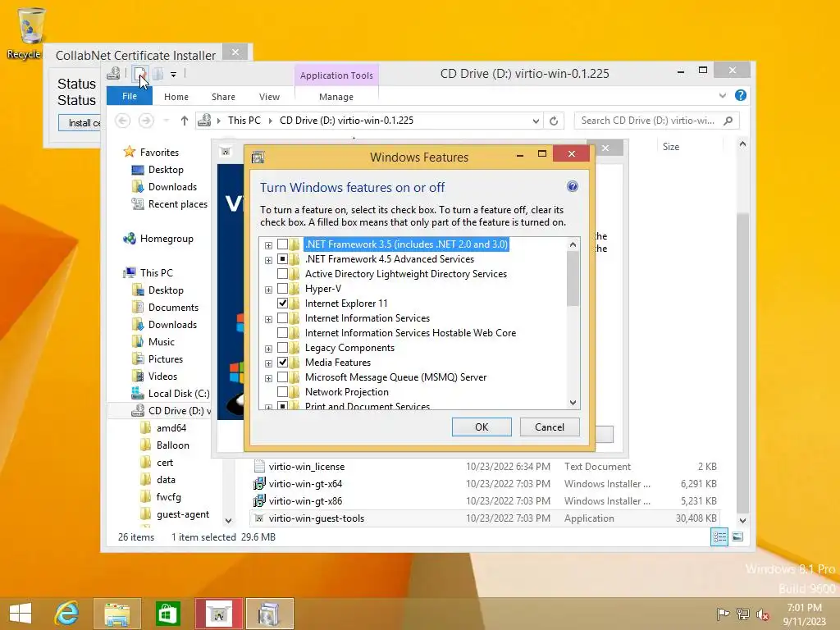Click the drive icon in Explorer title bar

click(113, 73)
